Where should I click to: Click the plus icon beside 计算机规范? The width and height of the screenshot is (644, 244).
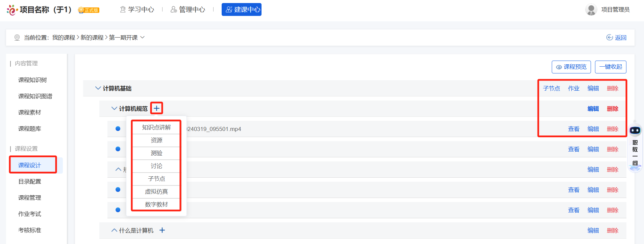click(156, 108)
